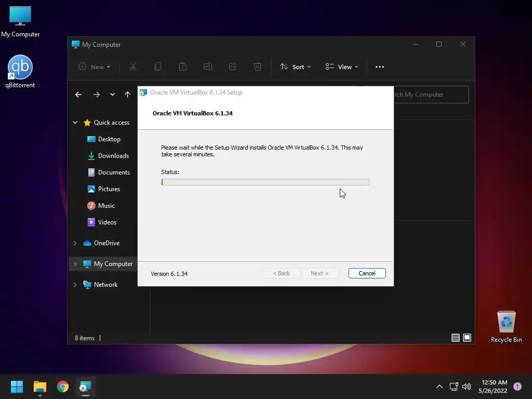532x399 pixels.
Task: Click the Cut scissors icon in Explorer toolbar
Action: click(x=132, y=67)
